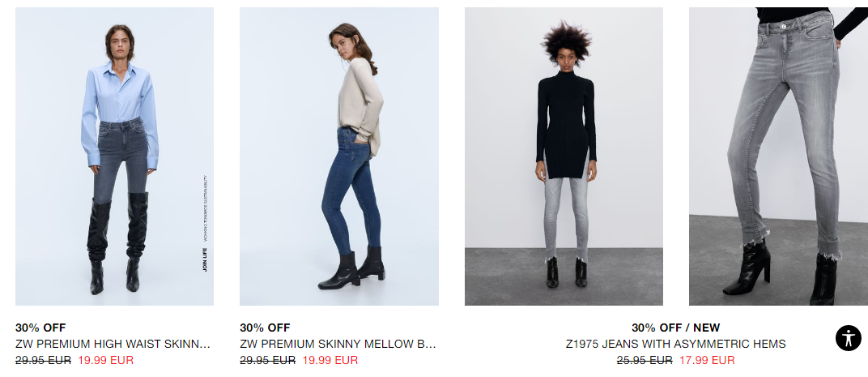Open the blue shirt model product photo
This screenshot has width=868, height=377.
tap(115, 156)
